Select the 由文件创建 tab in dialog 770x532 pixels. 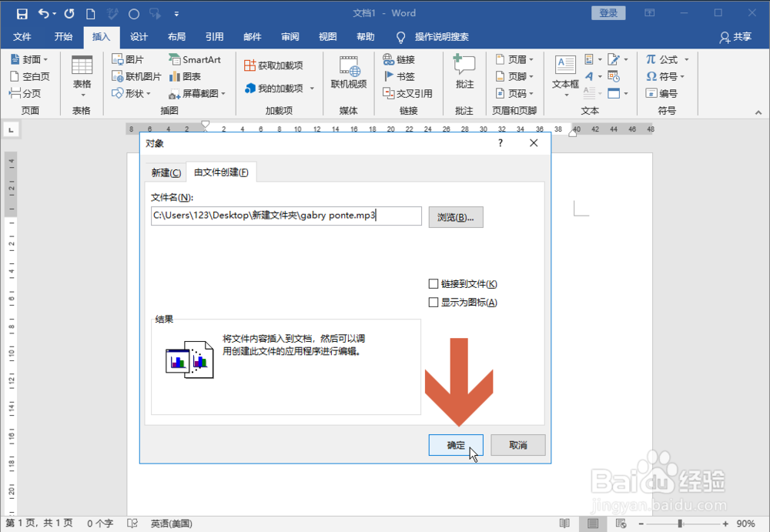(222, 172)
